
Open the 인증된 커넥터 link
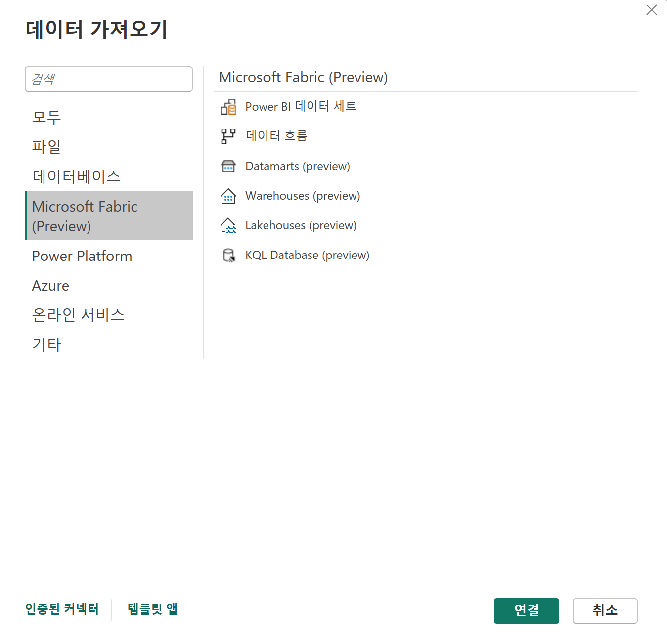click(x=62, y=609)
